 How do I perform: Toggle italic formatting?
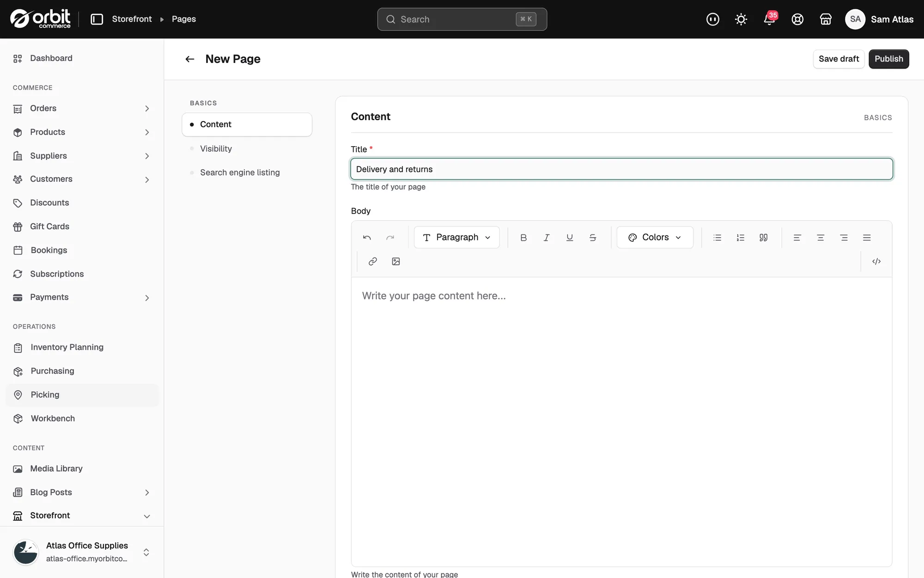coord(547,237)
